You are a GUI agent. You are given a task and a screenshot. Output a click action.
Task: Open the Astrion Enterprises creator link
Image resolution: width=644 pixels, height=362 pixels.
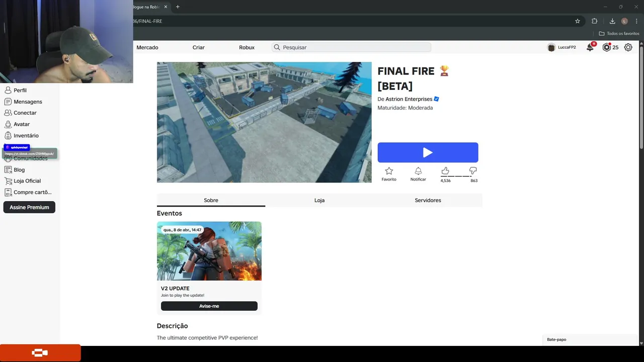(409, 99)
